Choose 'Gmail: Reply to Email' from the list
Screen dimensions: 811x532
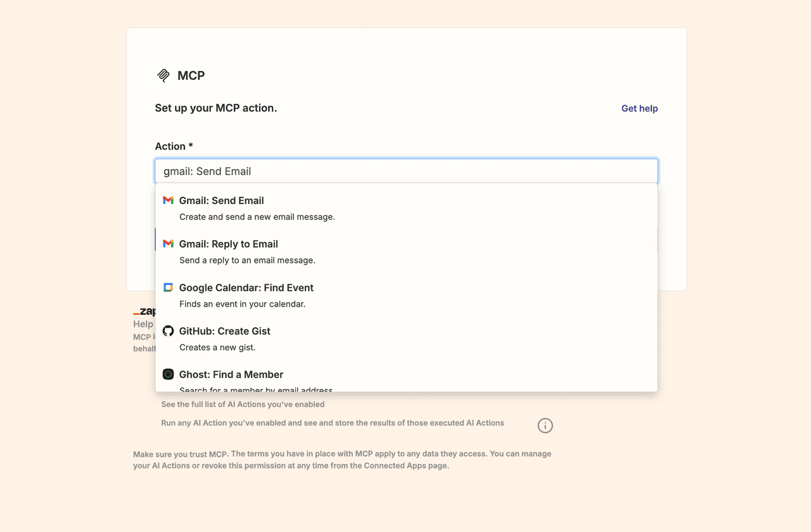pos(228,244)
